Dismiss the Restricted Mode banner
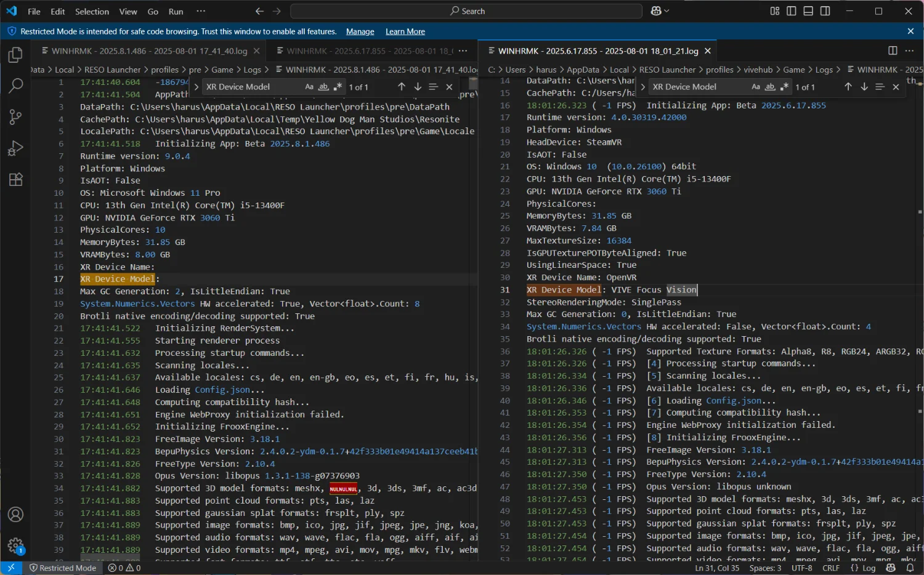924x575 pixels. coord(910,31)
